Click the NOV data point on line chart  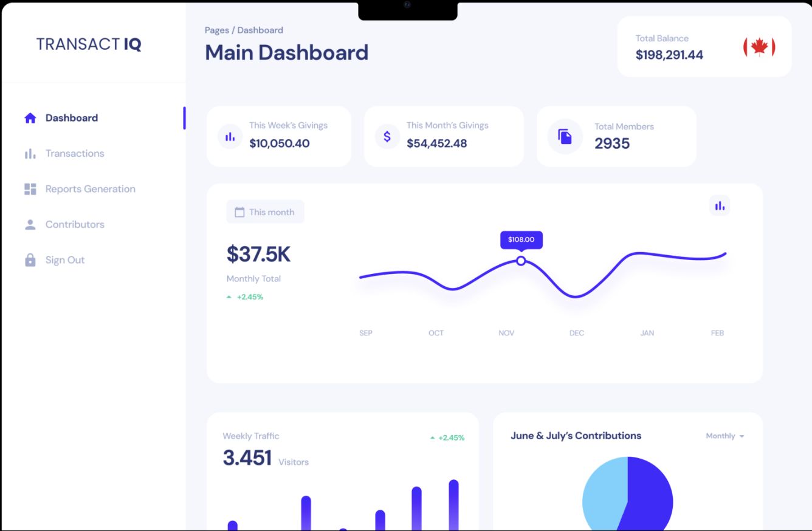coord(521,261)
